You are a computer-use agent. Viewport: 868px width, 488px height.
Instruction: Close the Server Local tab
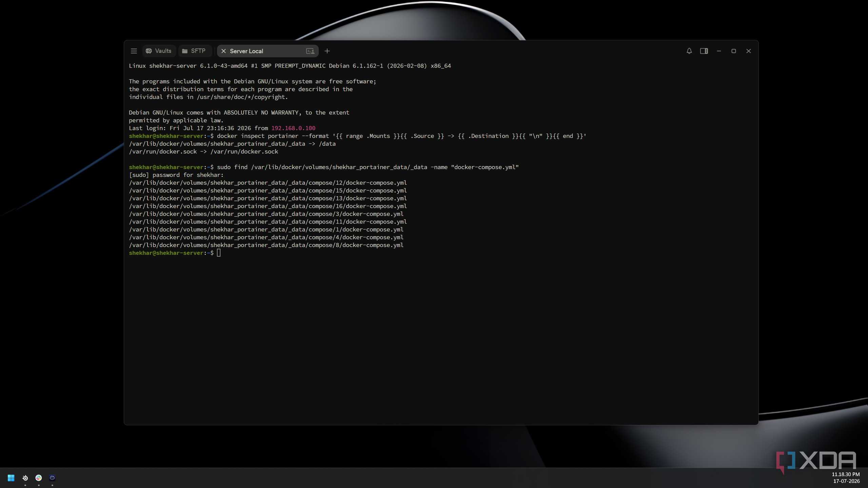223,51
